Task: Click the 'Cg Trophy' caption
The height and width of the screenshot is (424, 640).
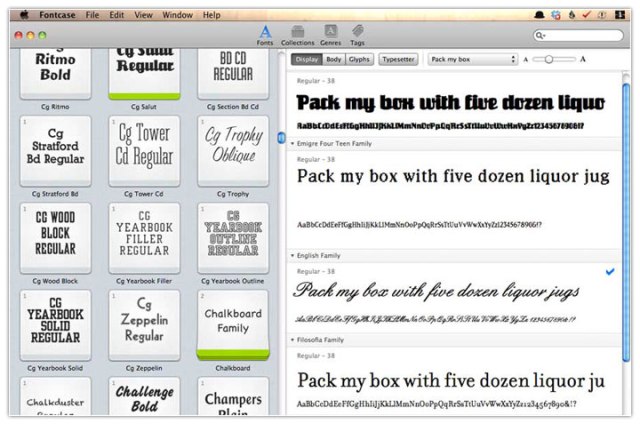Action: click(233, 194)
